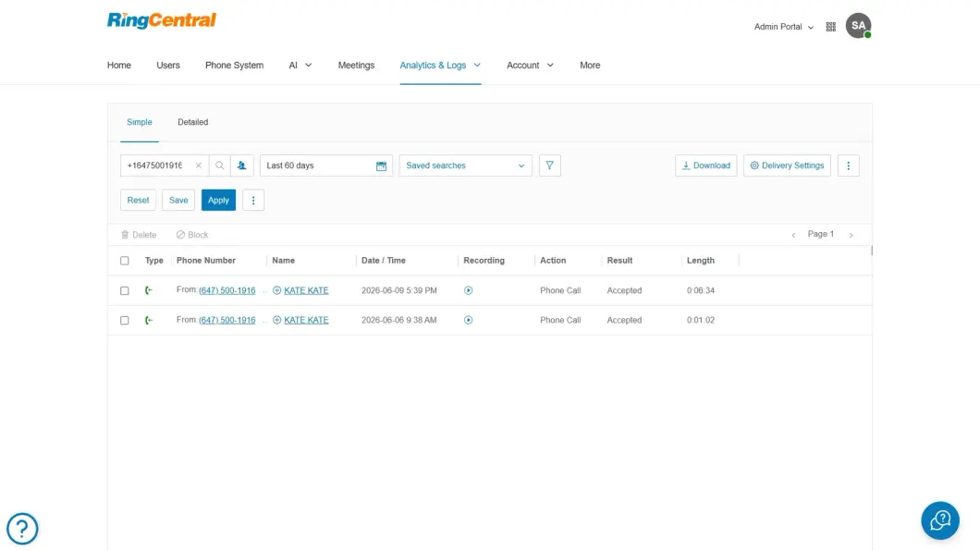Click inbound call type icon for 0:06:34 call
Screen dimensions: 980x551
[x=149, y=290]
